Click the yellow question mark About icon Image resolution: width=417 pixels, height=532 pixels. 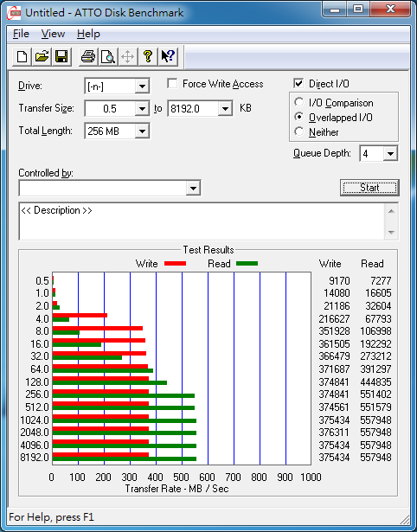148,56
